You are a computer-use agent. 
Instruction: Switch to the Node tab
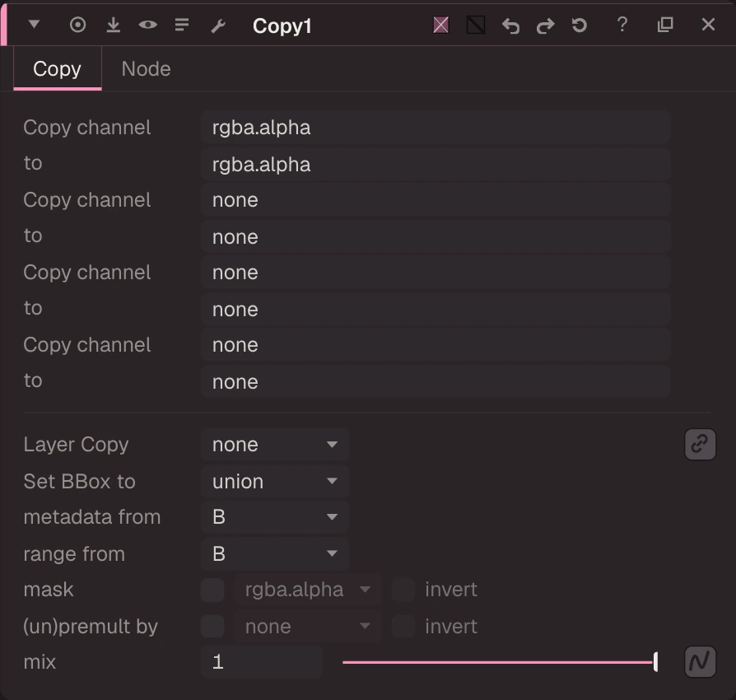click(146, 69)
